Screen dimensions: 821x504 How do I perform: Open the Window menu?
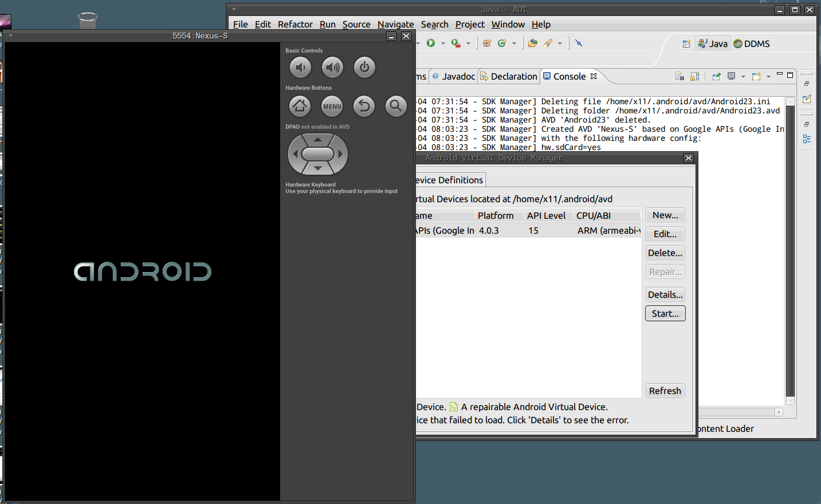(x=508, y=24)
